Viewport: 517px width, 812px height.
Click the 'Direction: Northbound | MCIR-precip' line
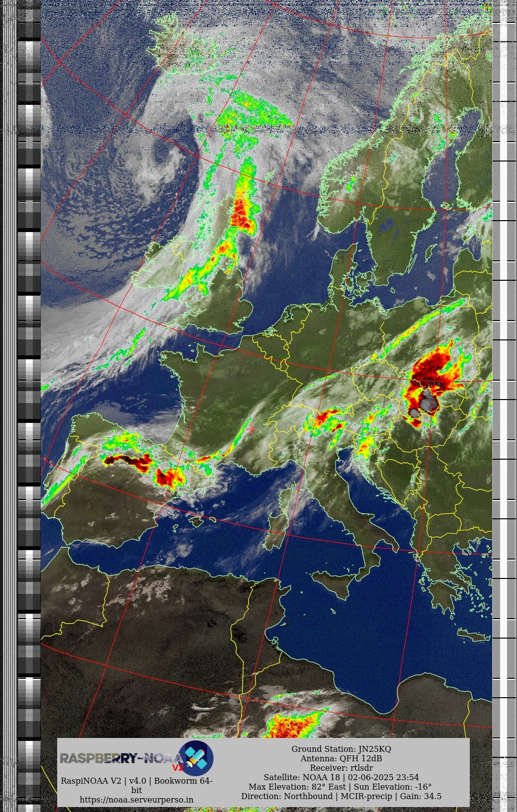pyautogui.click(x=341, y=796)
